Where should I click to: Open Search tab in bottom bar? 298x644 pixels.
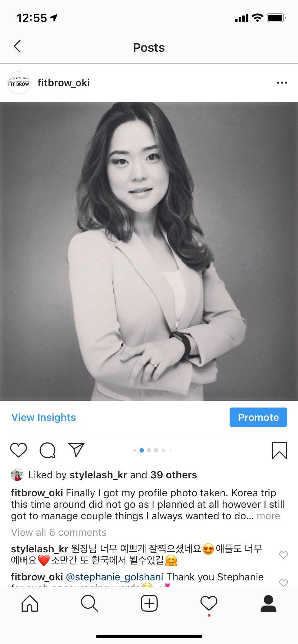click(89, 603)
